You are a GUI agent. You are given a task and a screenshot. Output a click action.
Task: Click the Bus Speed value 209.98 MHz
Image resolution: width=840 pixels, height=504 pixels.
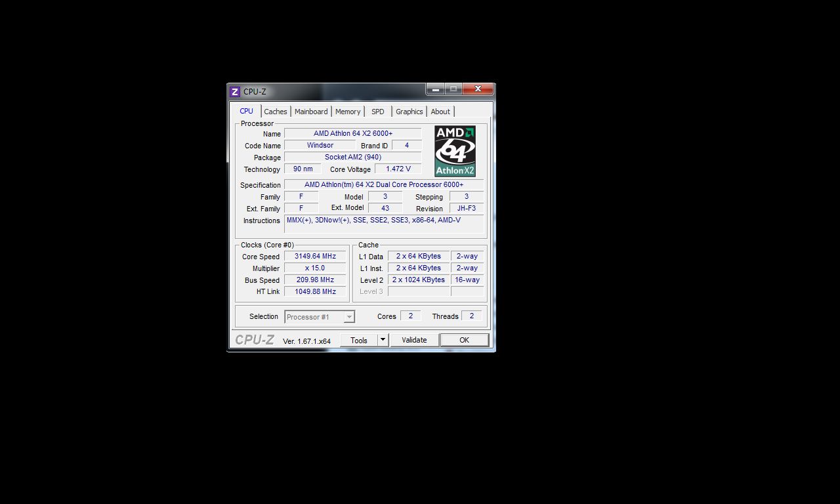tap(315, 280)
